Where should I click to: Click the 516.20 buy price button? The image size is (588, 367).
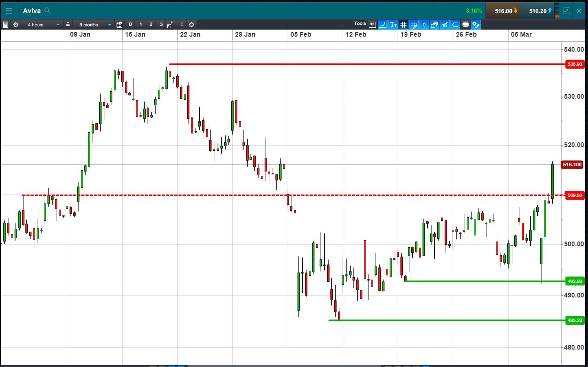click(x=537, y=10)
